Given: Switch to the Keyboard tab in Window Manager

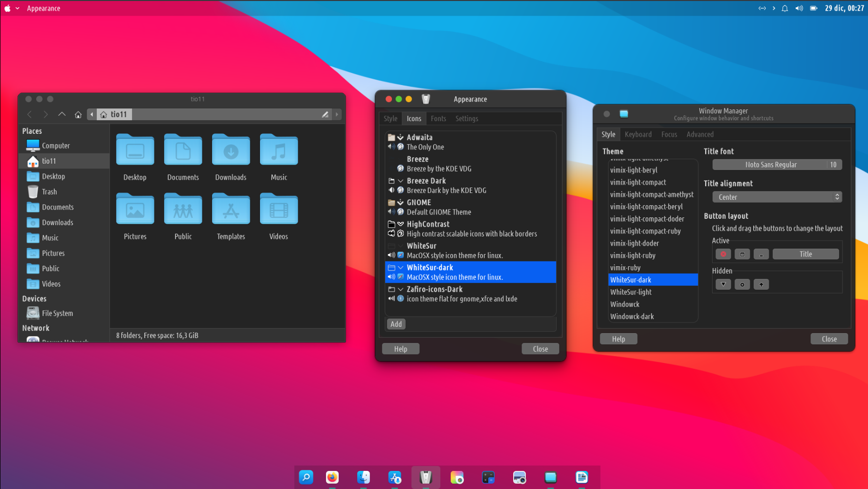Looking at the screenshot, I should [638, 134].
